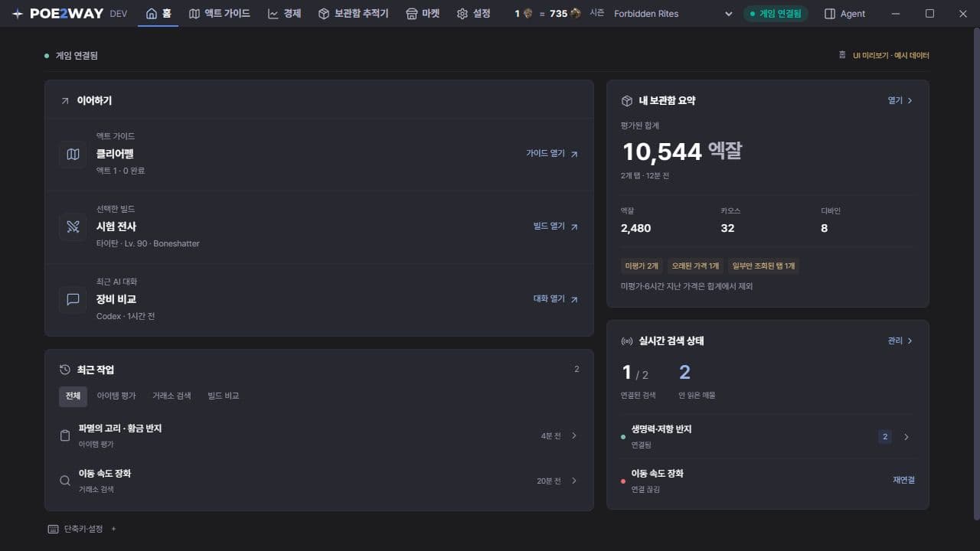Click the POE2WAY star logo icon

coord(18,14)
